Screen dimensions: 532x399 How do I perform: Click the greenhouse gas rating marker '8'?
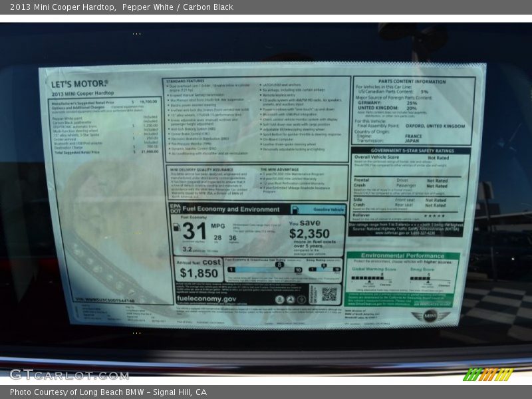coord(279,265)
